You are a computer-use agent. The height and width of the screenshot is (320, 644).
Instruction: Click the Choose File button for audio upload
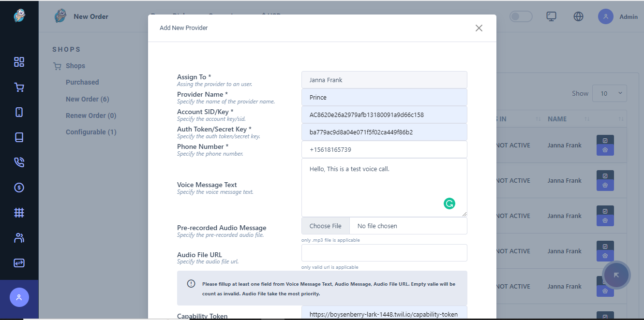(325, 226)
